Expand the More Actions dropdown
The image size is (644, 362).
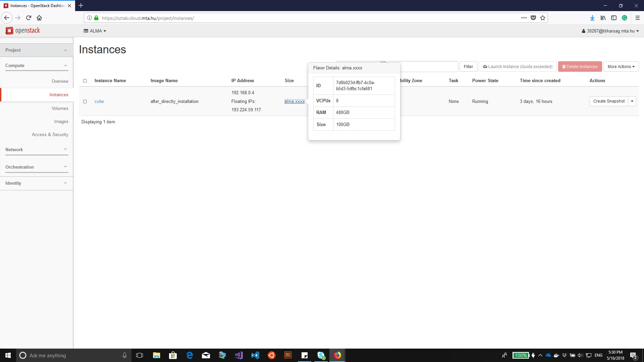621,67
